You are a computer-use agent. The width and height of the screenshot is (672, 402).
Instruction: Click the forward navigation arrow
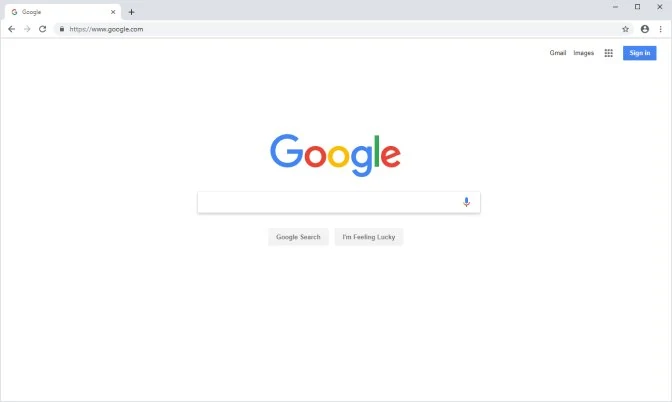click(x=27, y=29)
